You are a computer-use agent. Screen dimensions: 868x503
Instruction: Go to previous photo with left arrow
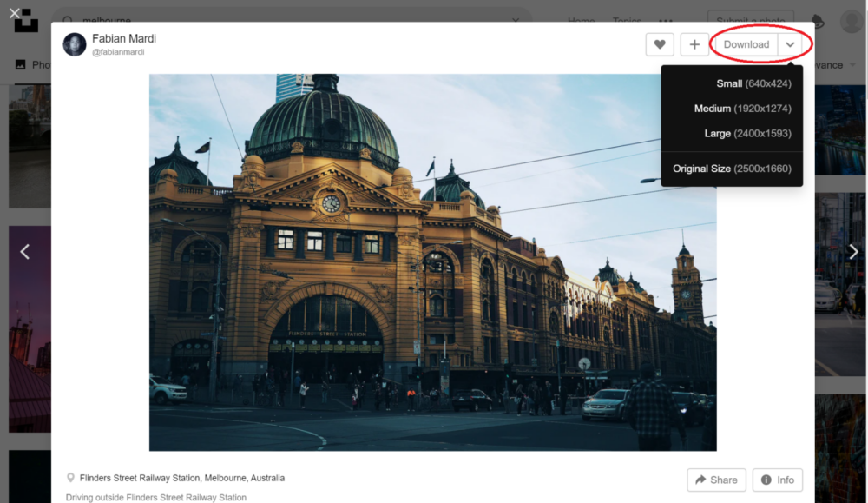[x=25, y=252]
